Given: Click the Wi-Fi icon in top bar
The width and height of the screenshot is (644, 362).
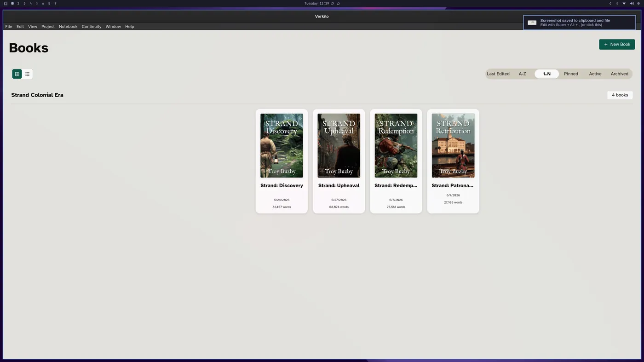Looking at the screenshot, I should click(x=624, y=3).
